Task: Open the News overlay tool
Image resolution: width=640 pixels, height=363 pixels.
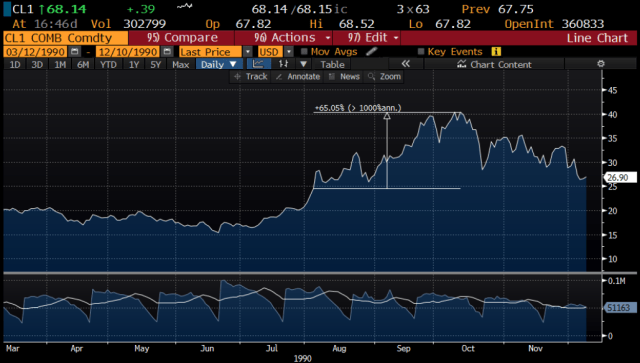Action: tap(344, 76)
